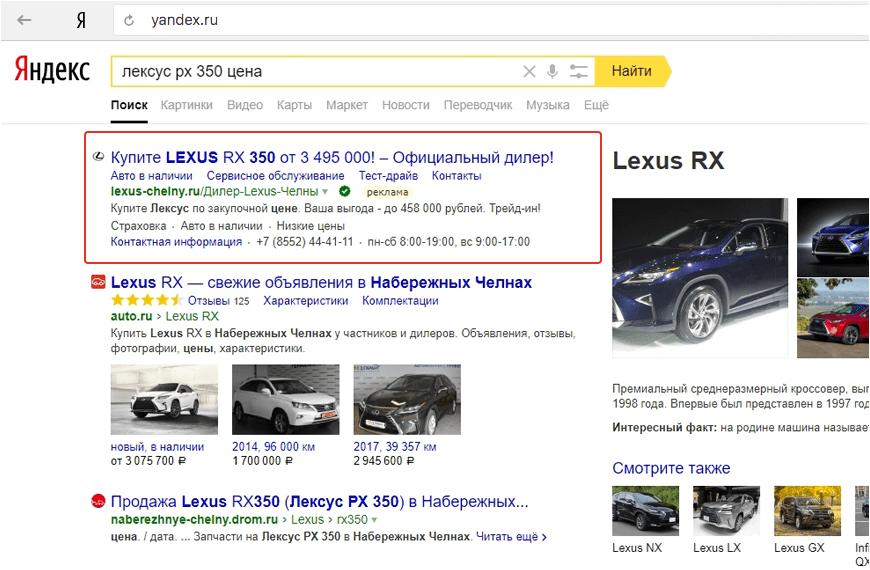Open search settings sliders icon
Image resolution: width=870 pixels, height=570 pixels.
click(578, 72)
